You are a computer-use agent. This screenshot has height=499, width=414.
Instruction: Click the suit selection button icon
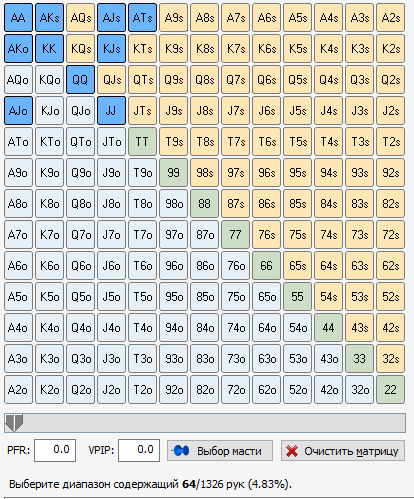(x=181, y=451)
